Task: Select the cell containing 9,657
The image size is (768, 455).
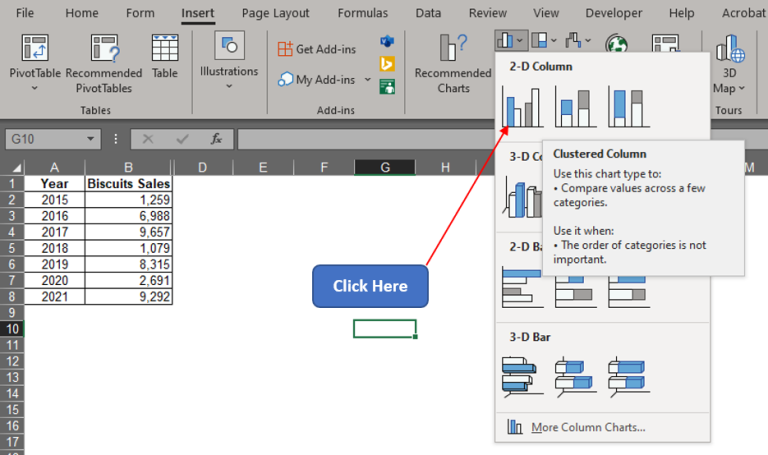Action: 128,232
